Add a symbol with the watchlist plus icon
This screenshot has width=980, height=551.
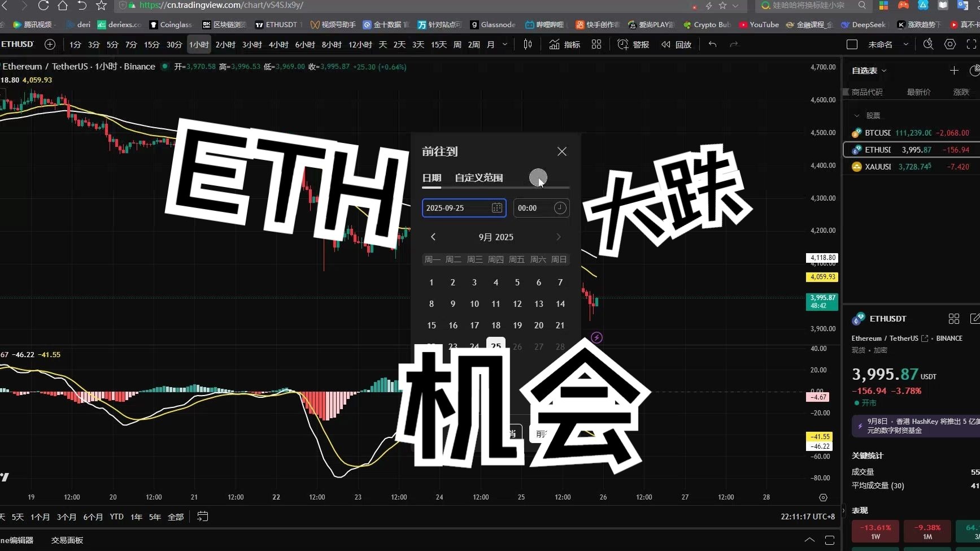954,71
